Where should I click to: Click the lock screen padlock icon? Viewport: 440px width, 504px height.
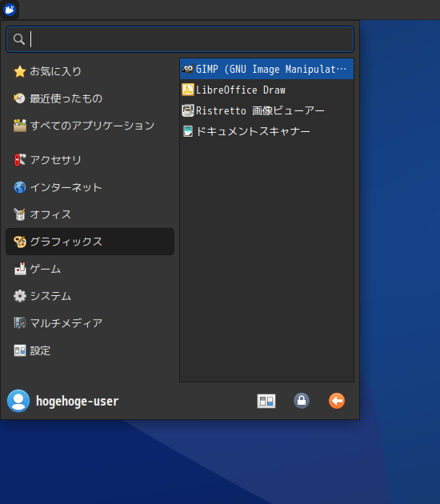[x=301, y=401]
